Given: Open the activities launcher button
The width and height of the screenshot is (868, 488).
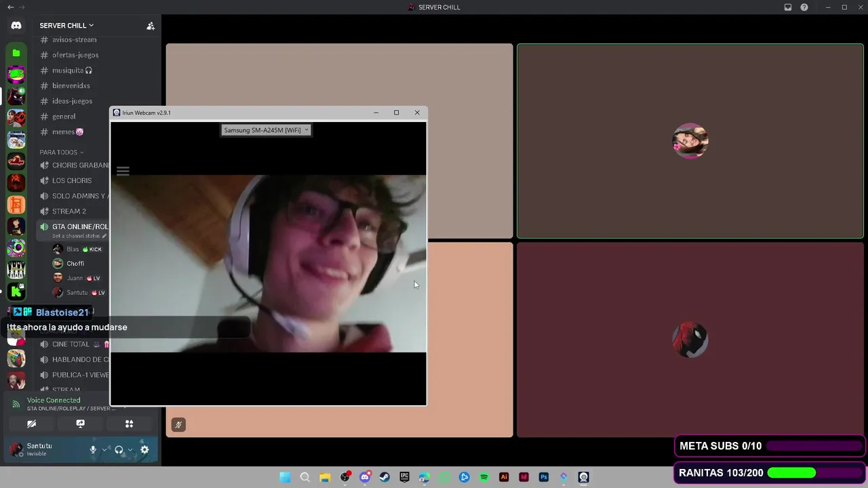Looking at the screenshot, I should tap(129, 424).
